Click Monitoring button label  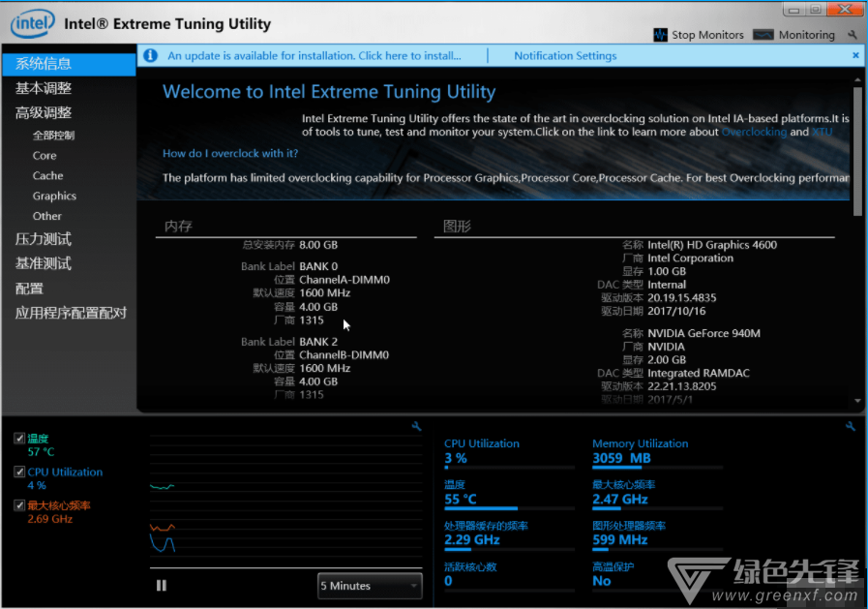tap(807, 35)
